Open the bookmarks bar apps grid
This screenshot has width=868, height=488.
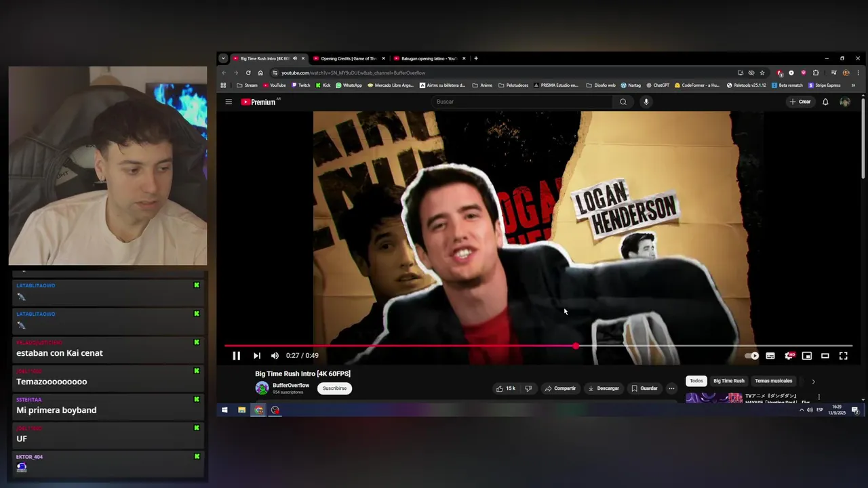[223, 85]
